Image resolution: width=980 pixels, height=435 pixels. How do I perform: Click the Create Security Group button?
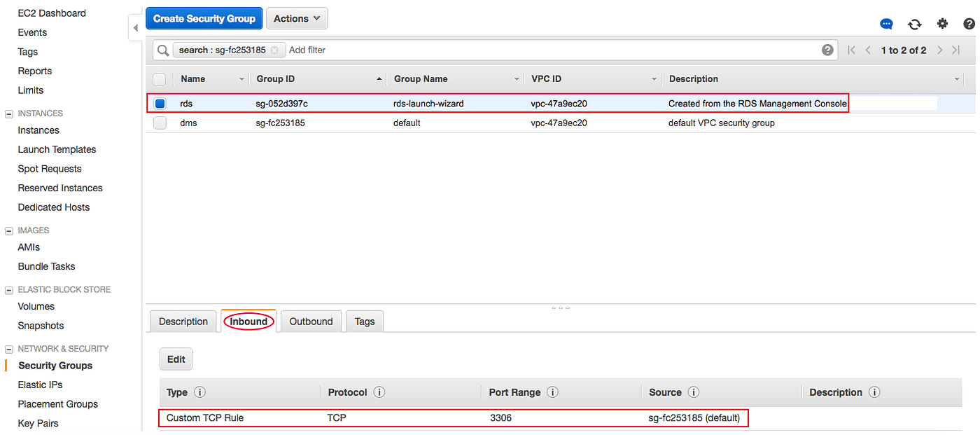(204, 18)
